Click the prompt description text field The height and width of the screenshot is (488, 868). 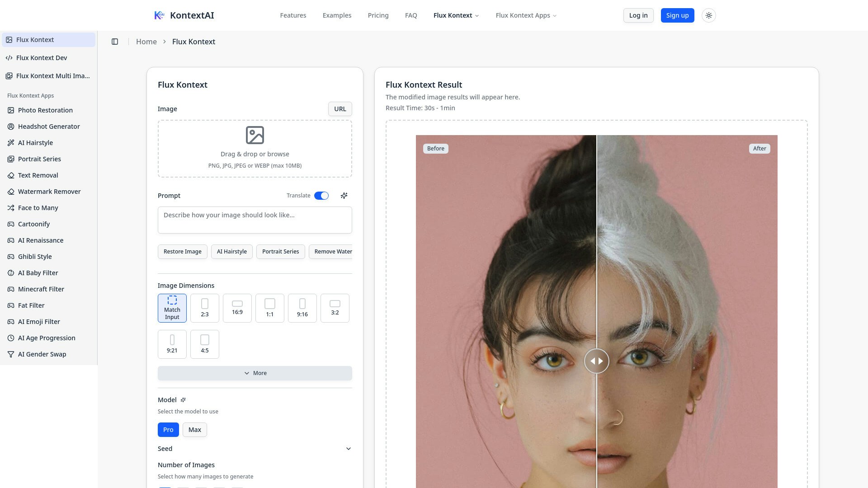[x=255, y=220]
